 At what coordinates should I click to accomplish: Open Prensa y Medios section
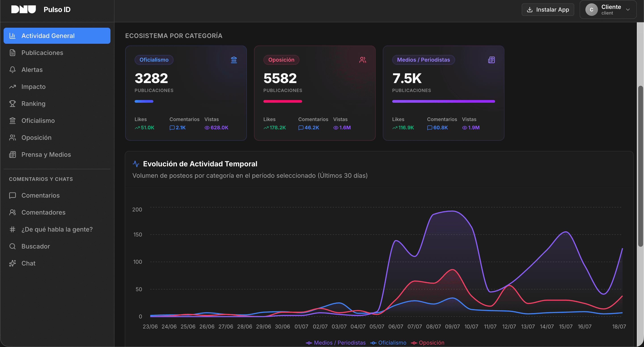click(57, 155)
